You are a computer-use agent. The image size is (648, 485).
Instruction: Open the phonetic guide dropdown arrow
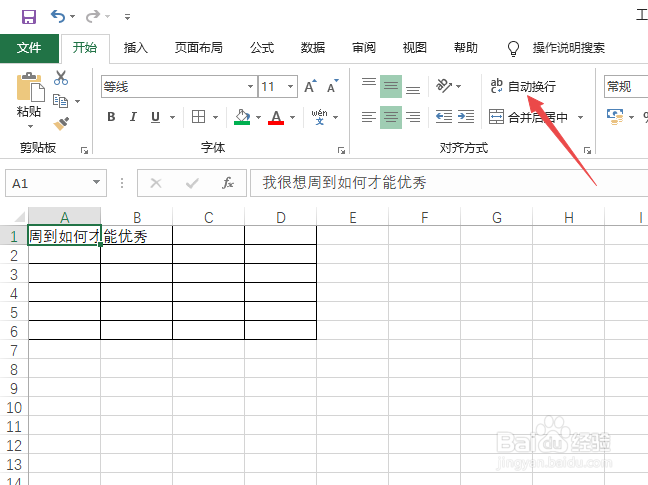[335, 117]
